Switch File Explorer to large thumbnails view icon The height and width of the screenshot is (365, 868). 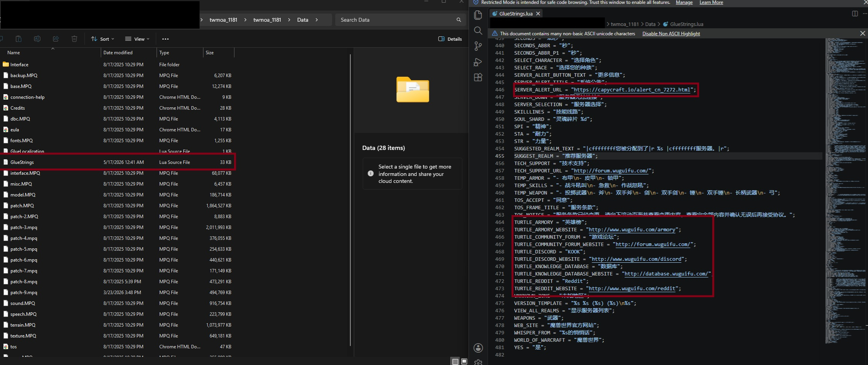464,362
